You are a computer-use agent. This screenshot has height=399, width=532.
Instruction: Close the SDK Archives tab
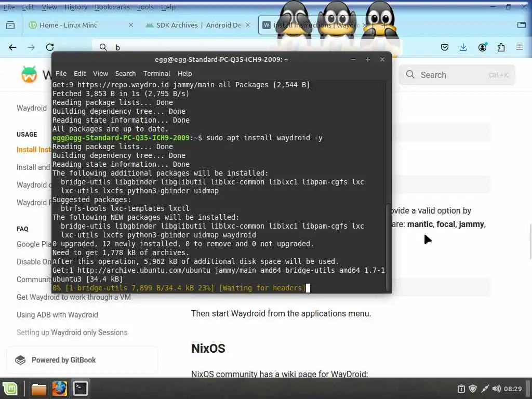(x=248, y=25)
